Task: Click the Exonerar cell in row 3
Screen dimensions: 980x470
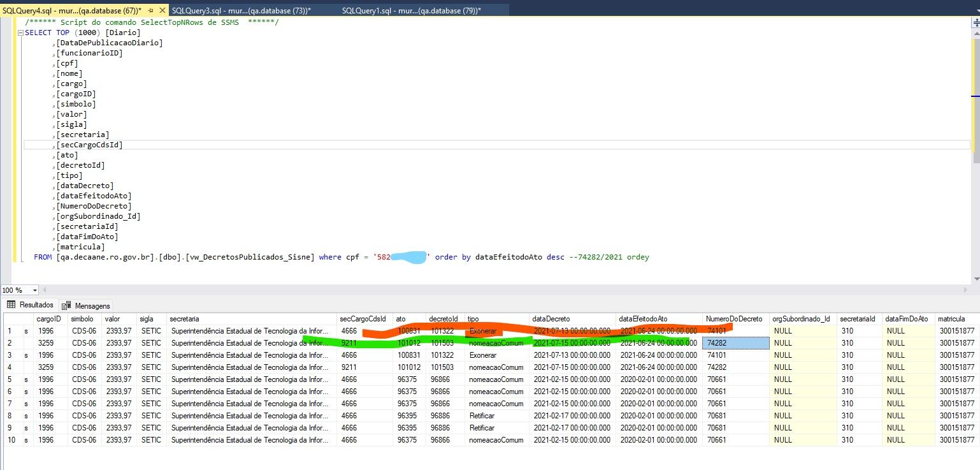Action: [x=497, y=355]
